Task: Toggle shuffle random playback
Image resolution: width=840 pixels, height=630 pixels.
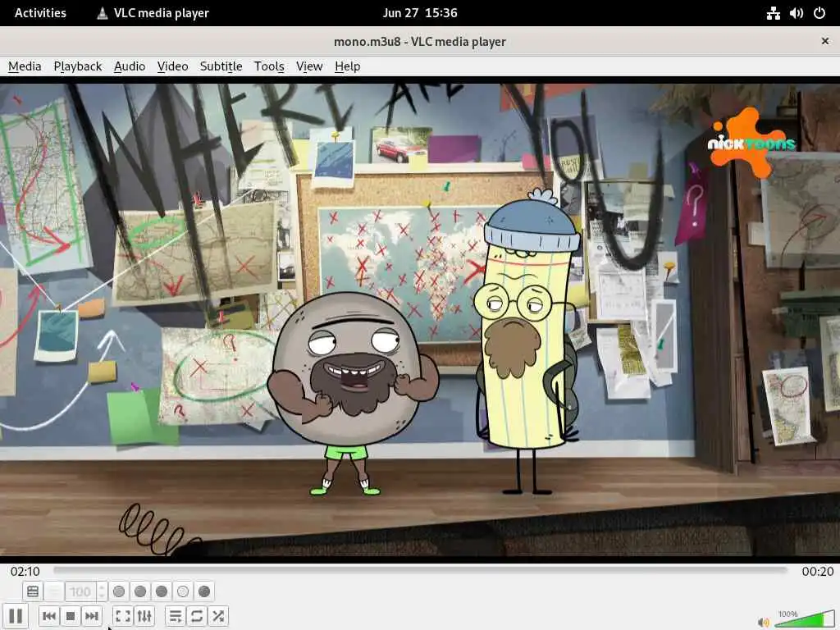Action: (x=218, y=616)
